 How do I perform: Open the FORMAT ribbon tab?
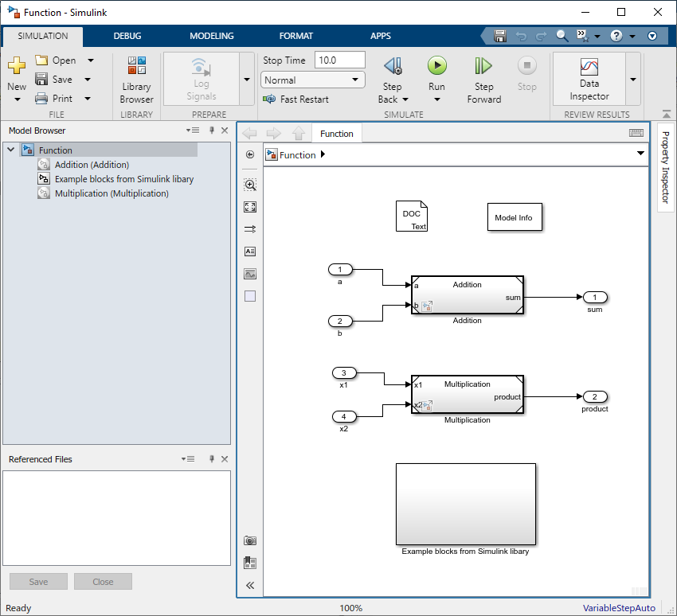296,36
